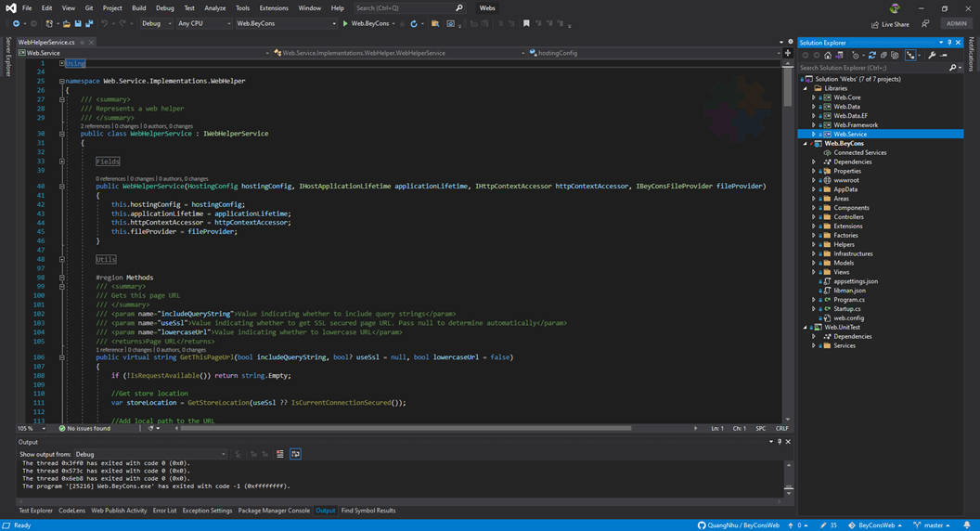
Task: Open the Analyze menu
Action: tap(215, 8)
